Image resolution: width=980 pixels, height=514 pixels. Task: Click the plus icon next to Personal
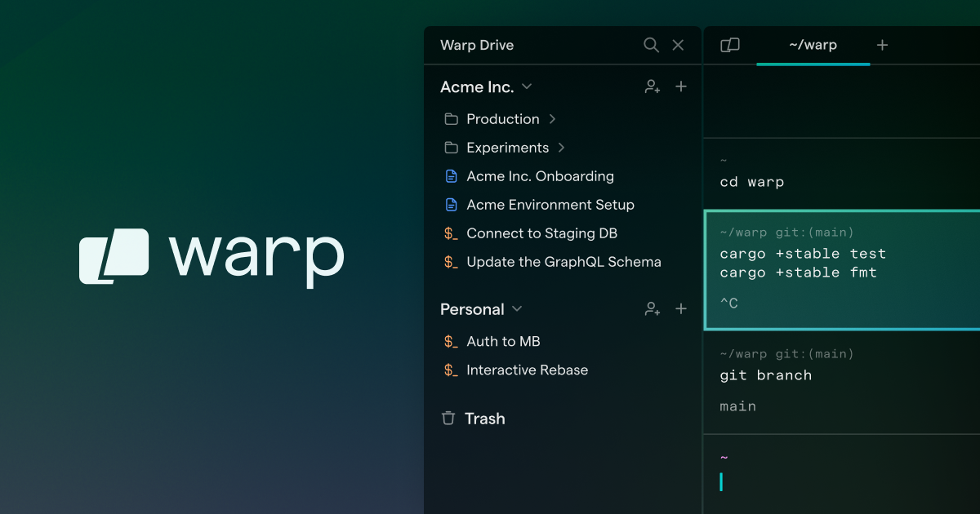[x=681, y=308]
